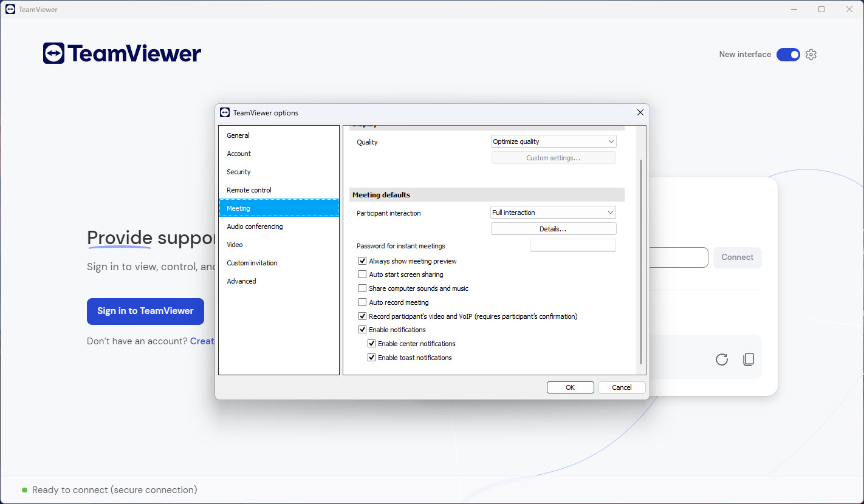Select Remote control in the options sidebar

click(249, 190)
